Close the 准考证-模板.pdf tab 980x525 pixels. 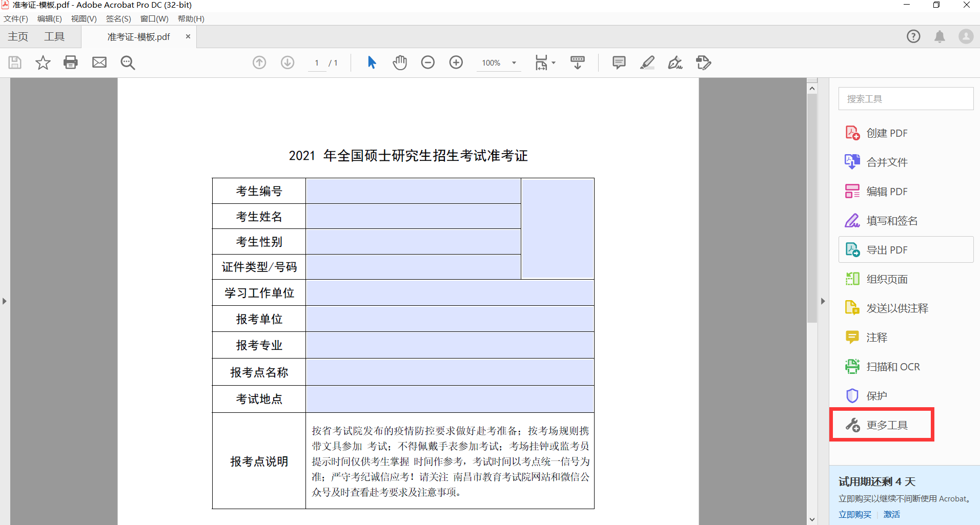tap(188, 36)
